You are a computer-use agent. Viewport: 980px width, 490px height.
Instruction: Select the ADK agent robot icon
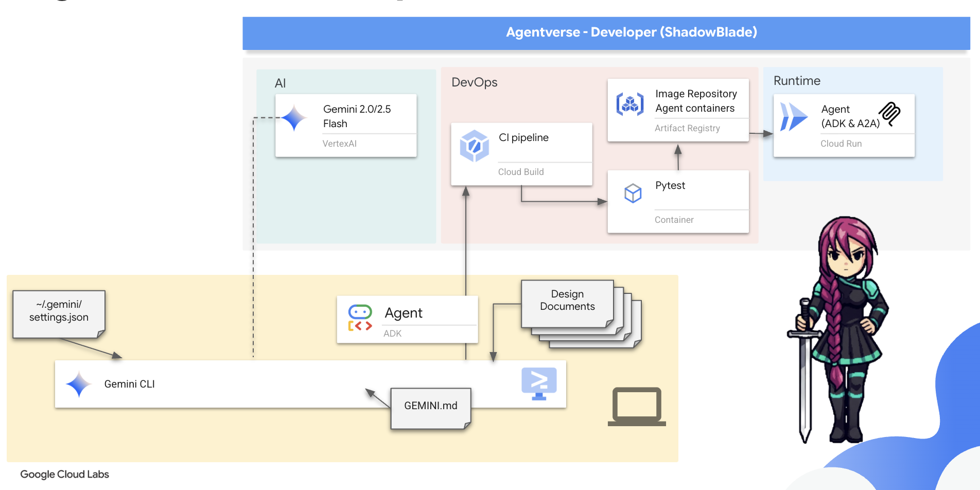[x=360, y=318]
